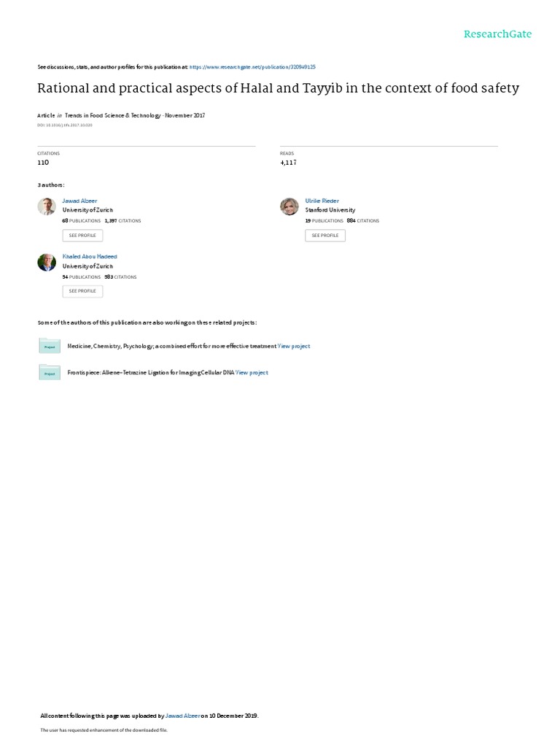Viewport: 560px width, 747px height.
Task: Click the Khaled Abou Hadeed name link
Action: coord(90,256)
